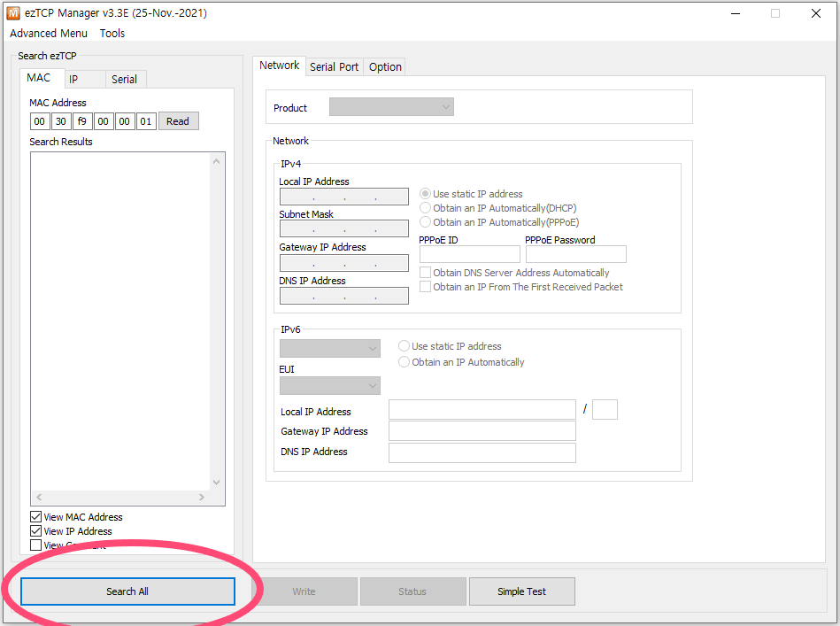The image size is (840, 626).
Task: Expand the Product dropdown
Action: (391, 107)
